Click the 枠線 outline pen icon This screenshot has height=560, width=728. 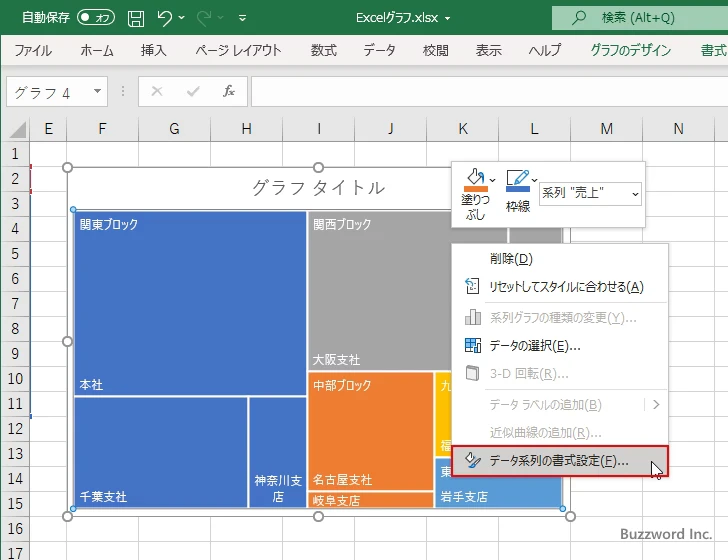(x=518, y=181)
